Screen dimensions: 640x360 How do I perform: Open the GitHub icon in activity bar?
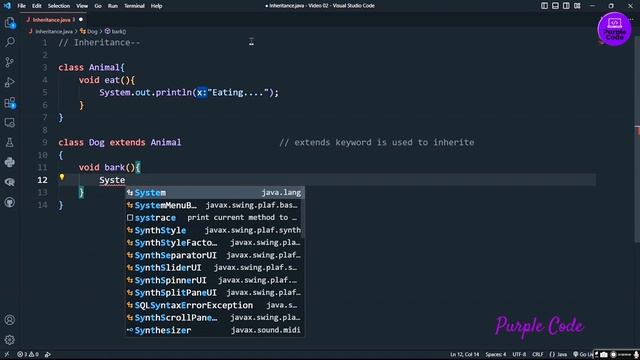pyautogui.click(x=10, y=202)
